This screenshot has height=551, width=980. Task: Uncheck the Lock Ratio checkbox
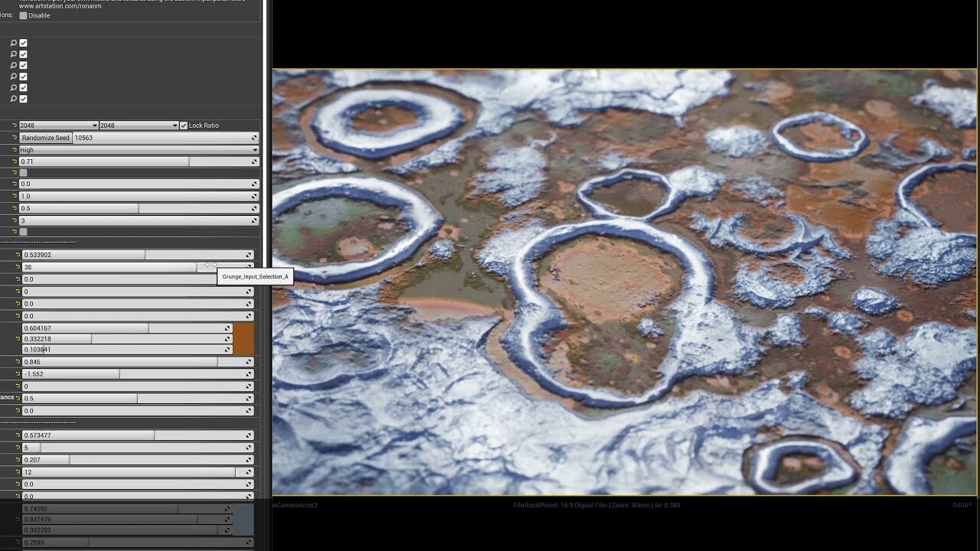click(x=183, y=126)
